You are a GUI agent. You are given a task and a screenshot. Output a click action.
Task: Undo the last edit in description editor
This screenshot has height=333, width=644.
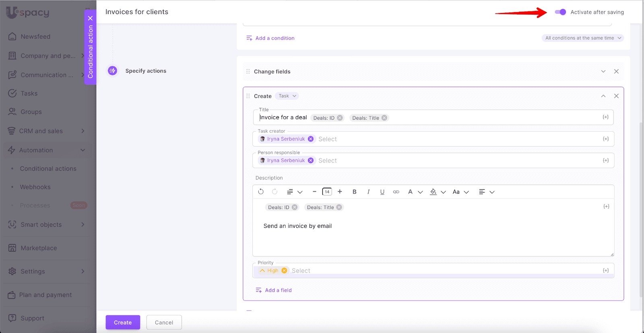pos(261,192)
